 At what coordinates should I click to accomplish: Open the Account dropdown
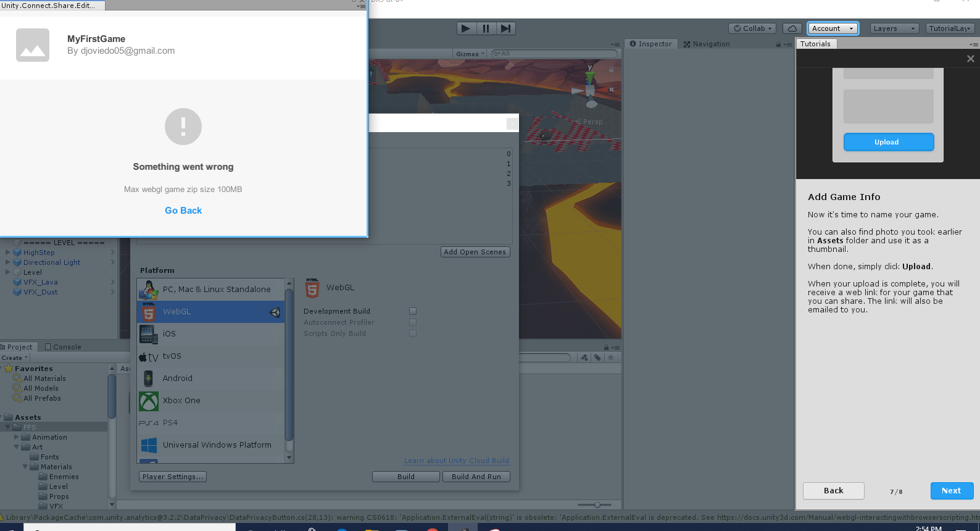[x=833, y=28]
